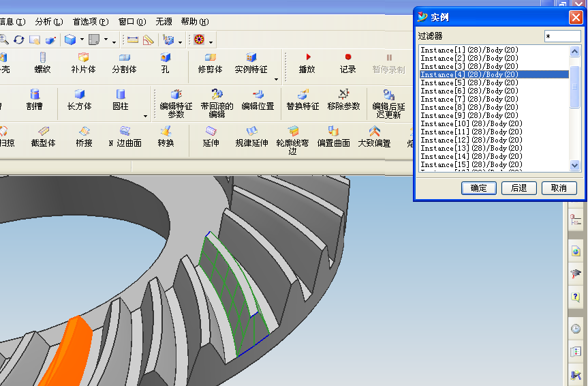This screenshot has height=386, width=588.
Task: Expand toolbar options arrow below 圆柱
Action: tap(146, 116)
